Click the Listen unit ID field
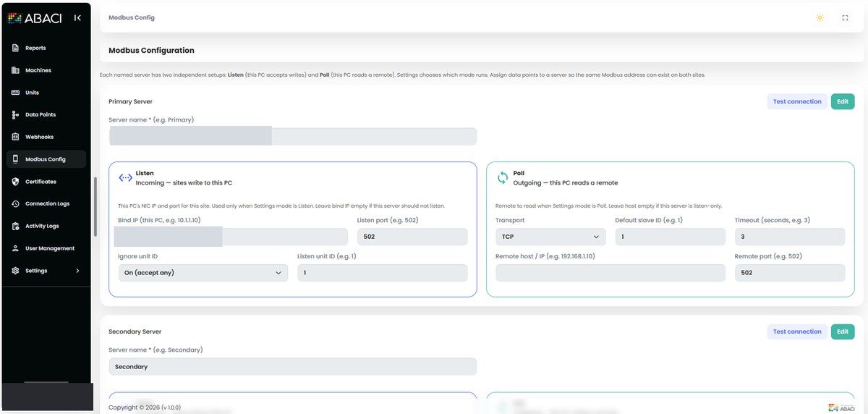The height and width of the screenshot is (414, 868). pos(382,273)
